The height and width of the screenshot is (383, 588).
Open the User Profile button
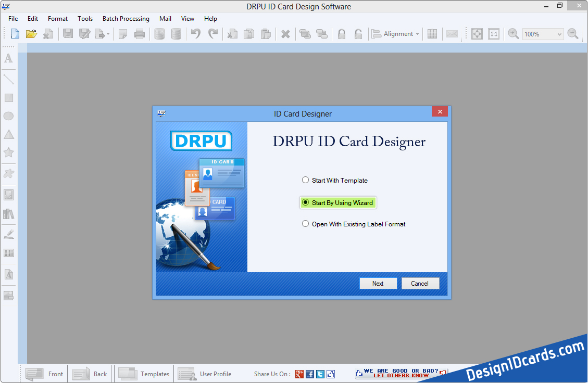[x=204, y=374]
